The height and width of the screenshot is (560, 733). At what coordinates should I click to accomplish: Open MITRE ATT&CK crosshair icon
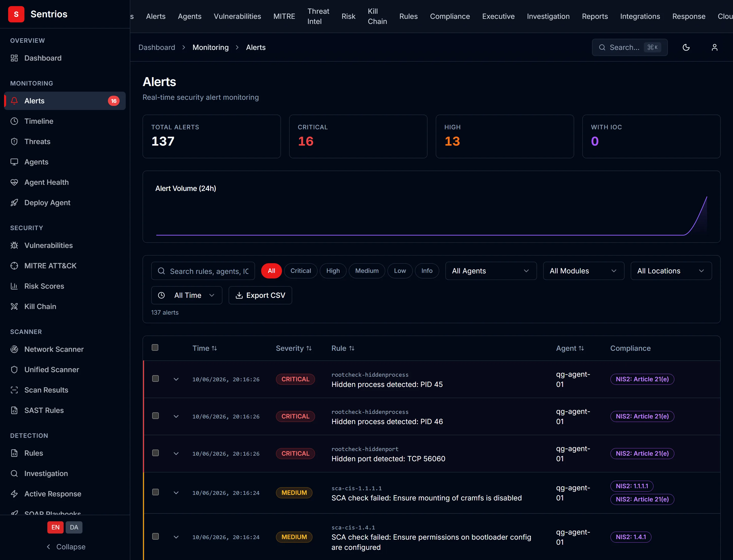(x=14, y=266)
